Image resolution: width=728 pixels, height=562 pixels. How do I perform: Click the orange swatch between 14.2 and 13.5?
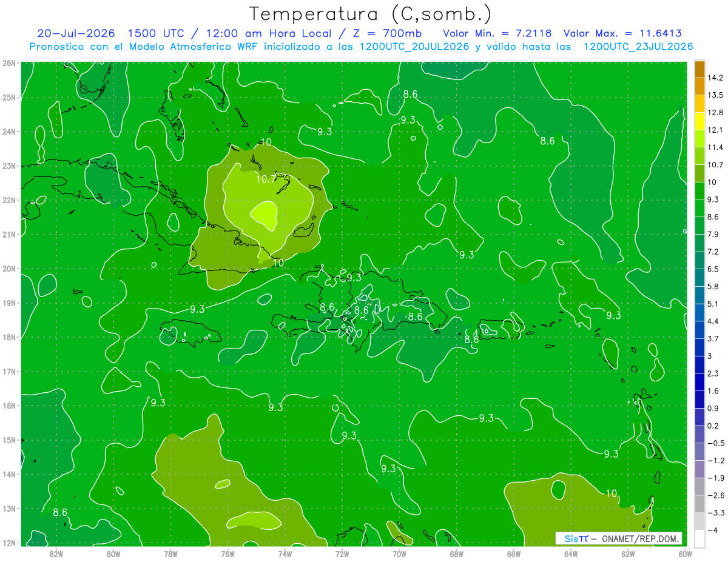click(x=699, y=86)
